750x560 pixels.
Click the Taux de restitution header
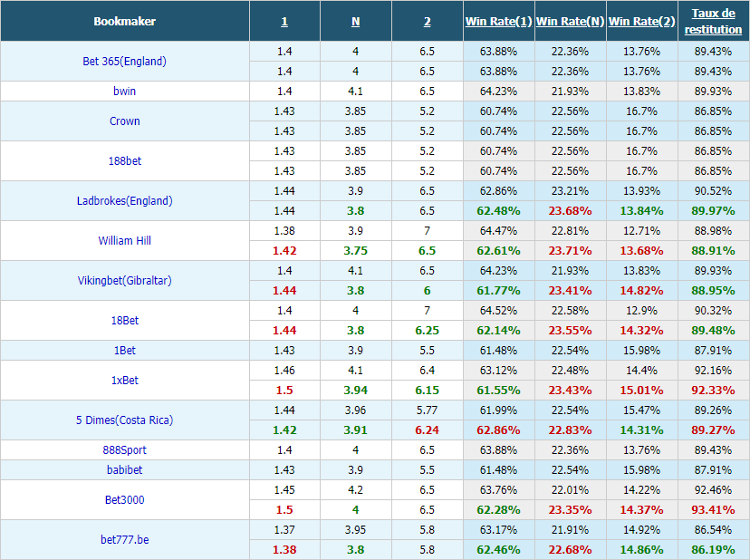713,21
